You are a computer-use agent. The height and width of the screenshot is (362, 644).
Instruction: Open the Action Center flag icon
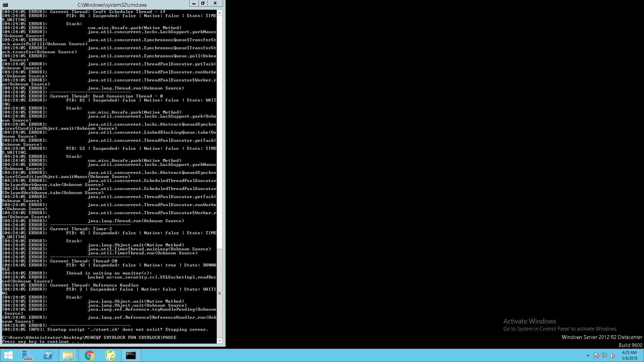[596, 355]
